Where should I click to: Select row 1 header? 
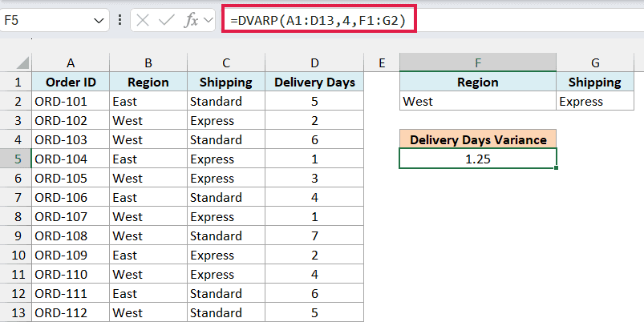16,82
